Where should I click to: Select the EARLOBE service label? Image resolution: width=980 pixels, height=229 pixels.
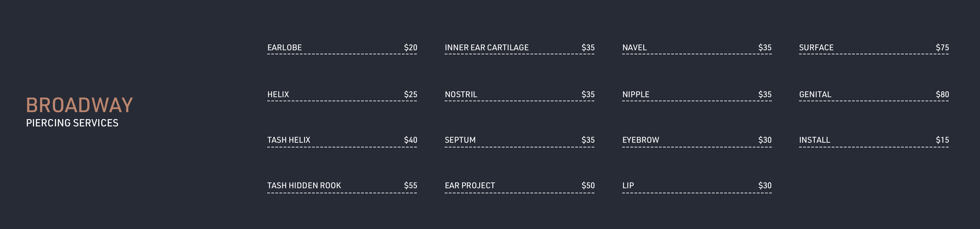(x=285, y=48)
